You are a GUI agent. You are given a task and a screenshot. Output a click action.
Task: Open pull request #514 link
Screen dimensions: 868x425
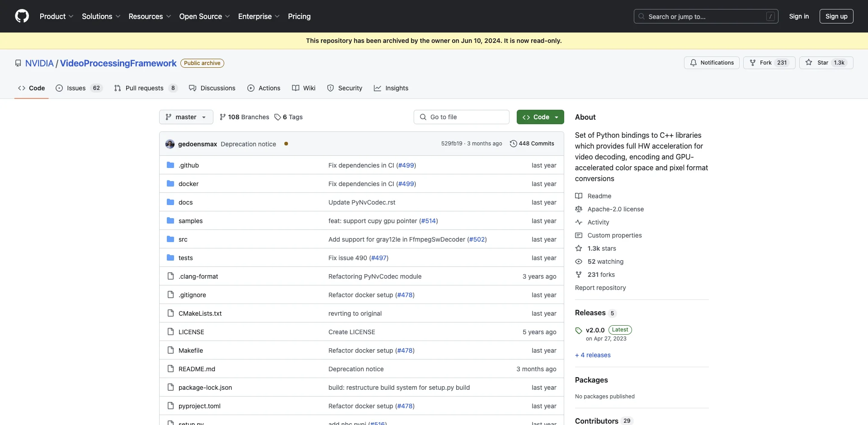(429, 221)
